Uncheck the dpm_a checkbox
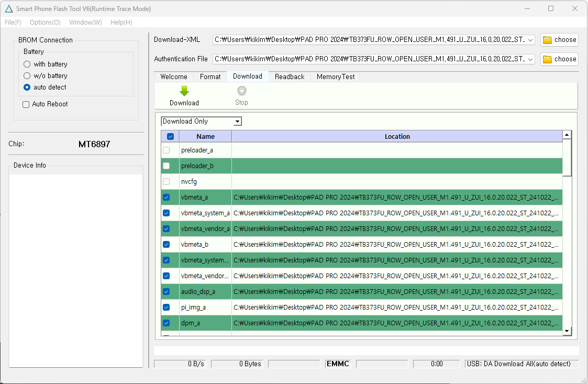The width and height of the screenshot is (588, 384). (x=167, y=323)
